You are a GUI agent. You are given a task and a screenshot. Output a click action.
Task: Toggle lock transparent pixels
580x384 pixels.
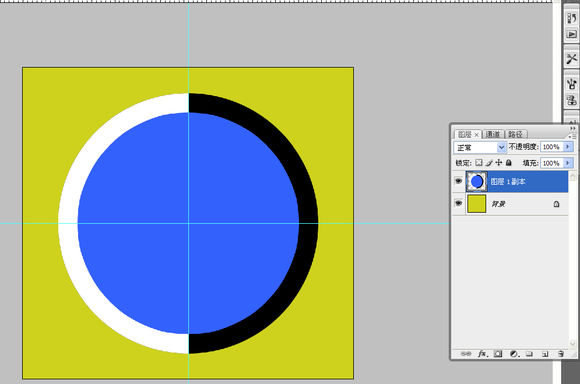(x=479, y=162)
